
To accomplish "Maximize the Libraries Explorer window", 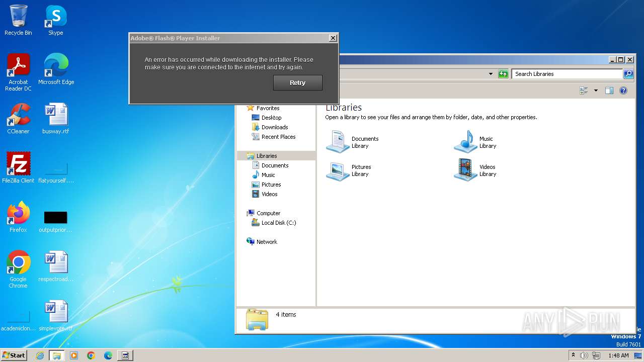I will point(620,59).
